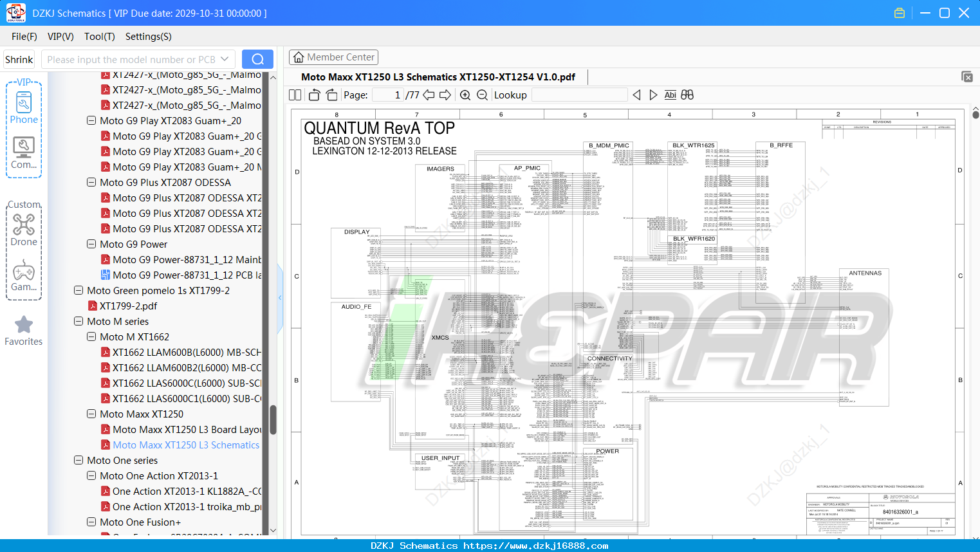Viewport: 980px width, 552px height.
Task: Go to previous page arrow
Action: tap(429, 95)
